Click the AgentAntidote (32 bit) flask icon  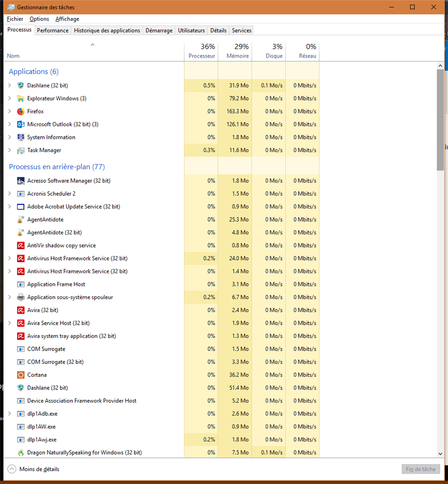(21, 233)
